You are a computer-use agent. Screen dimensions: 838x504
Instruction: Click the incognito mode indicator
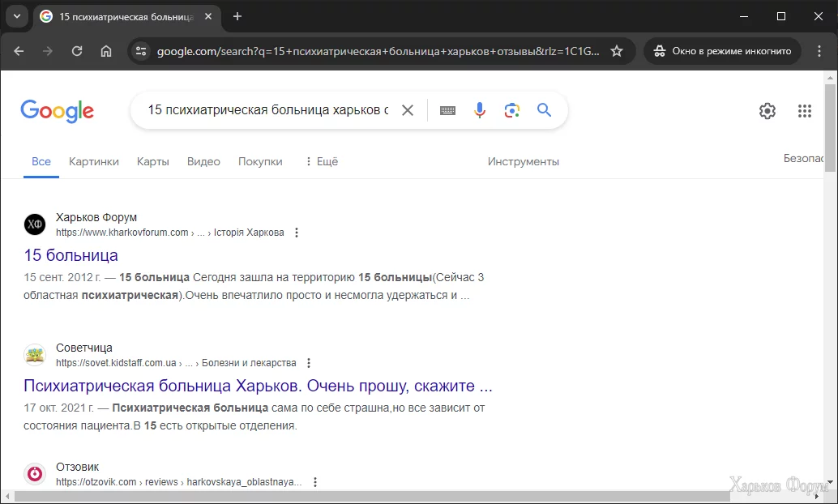tap(723, 51)
